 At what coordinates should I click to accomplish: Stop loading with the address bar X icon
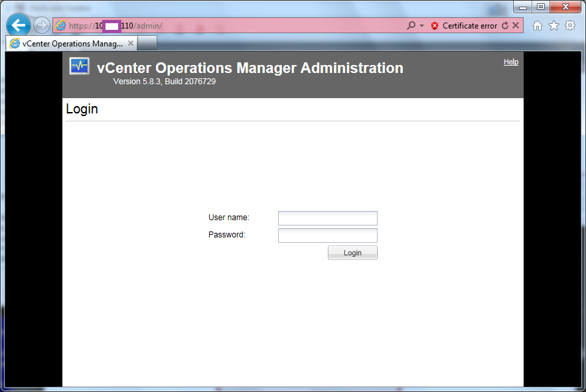tap(516, 25)
